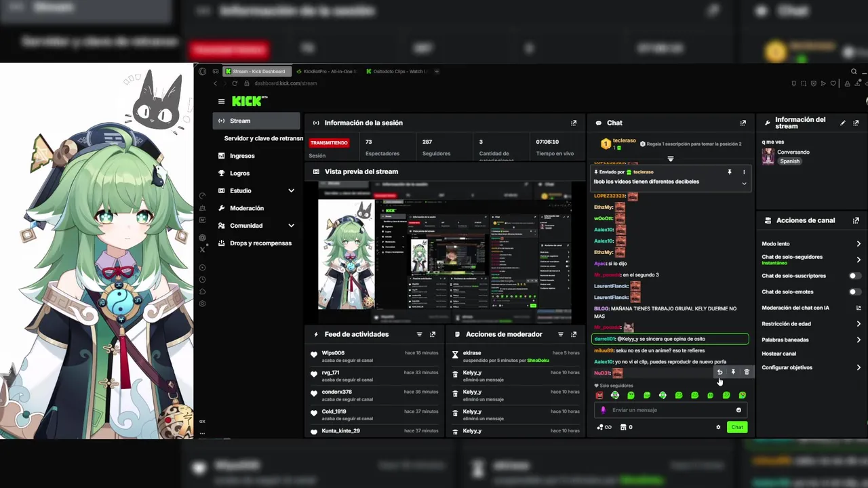The height and width of the screenshot is (488, 868).
Task: Reply to NuD31's chat message
Action: click(x=719, y=372)
